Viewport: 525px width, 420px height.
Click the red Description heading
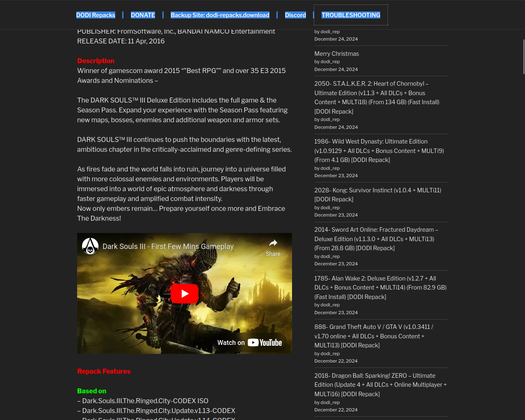96,61
